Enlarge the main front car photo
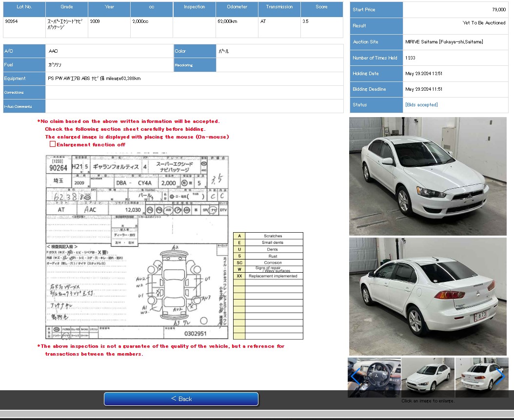This screenshot has width=514, height=420. 428,177
